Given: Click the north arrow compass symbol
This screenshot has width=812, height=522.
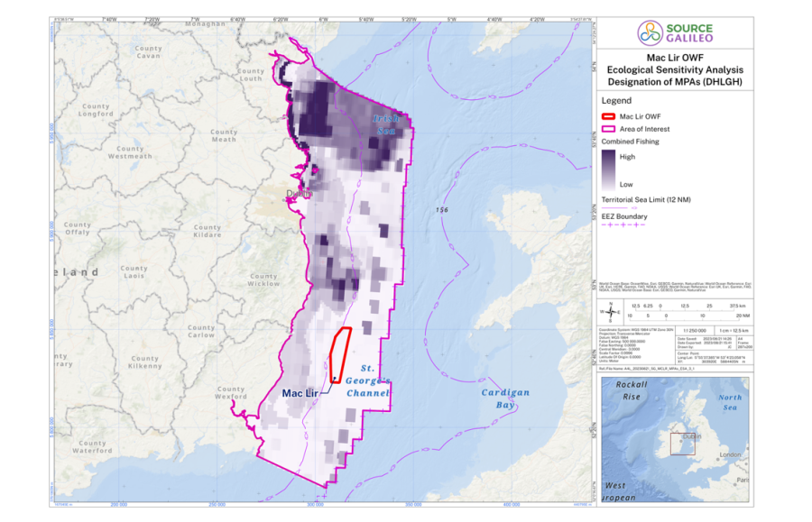Looking at the screenshot, I should click(611, 312).
